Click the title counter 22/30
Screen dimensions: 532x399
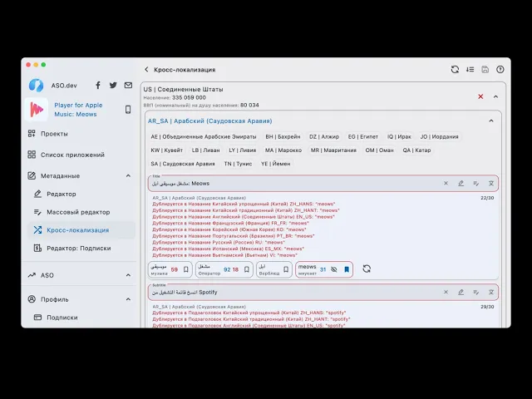(487, 198)
